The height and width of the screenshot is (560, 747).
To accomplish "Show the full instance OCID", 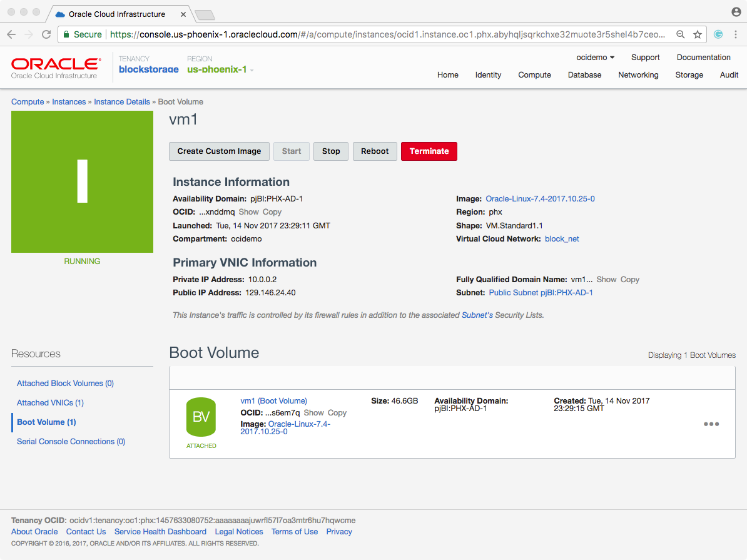I will 248,212.
